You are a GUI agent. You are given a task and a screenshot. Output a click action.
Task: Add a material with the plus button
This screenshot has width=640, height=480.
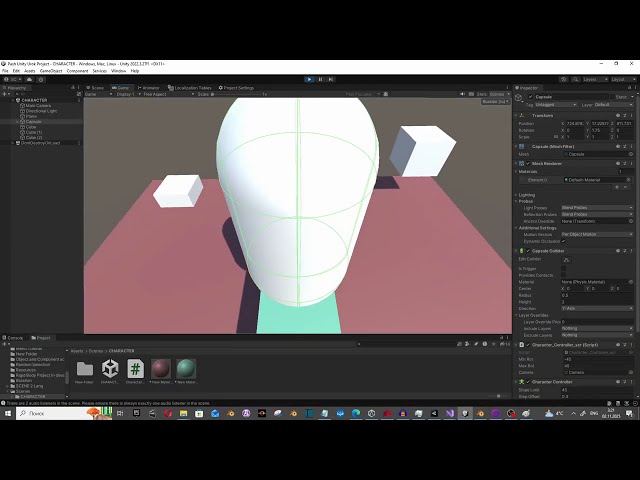pyautogui.click(x=617, y=187)
